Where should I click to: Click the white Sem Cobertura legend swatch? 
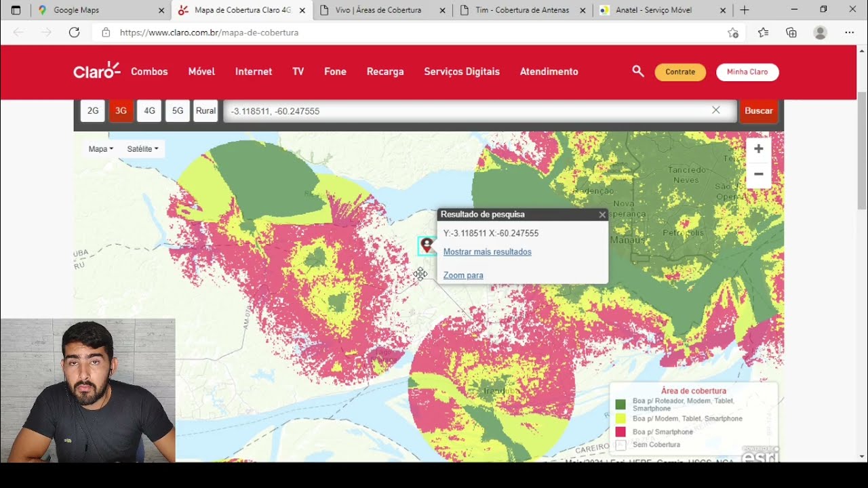coord(620,445)
